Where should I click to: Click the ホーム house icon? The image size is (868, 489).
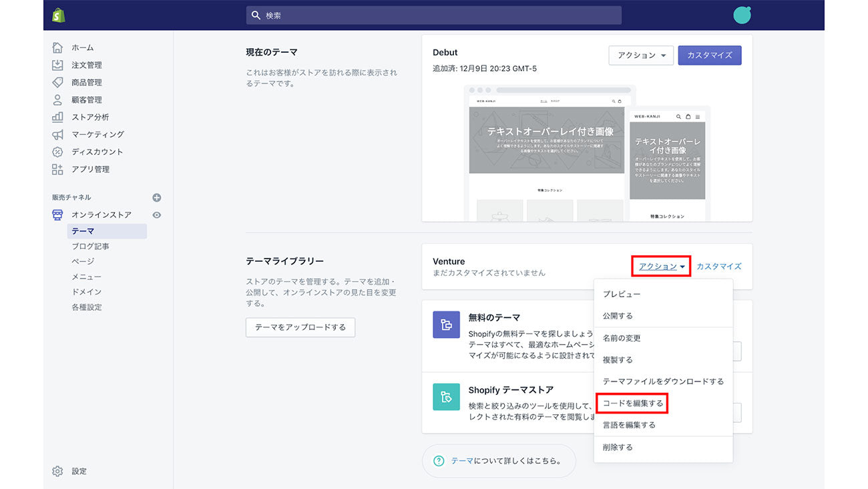click(57, 47)
